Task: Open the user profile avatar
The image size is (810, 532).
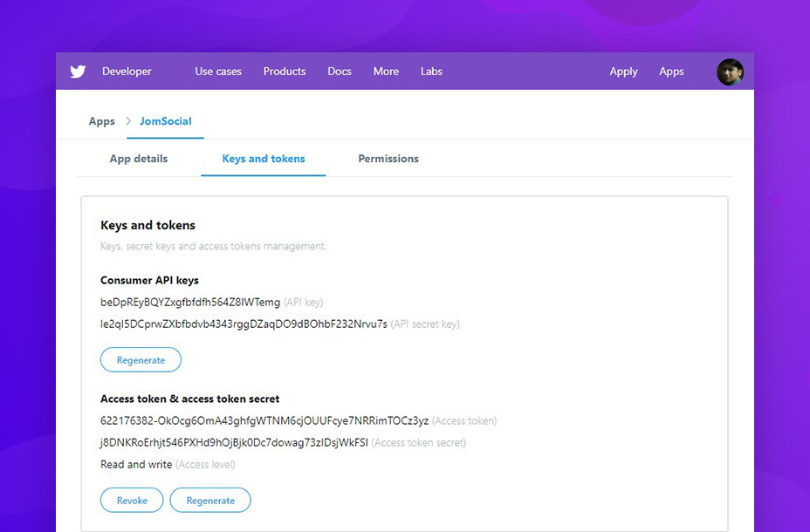Action: coord(730,72)
